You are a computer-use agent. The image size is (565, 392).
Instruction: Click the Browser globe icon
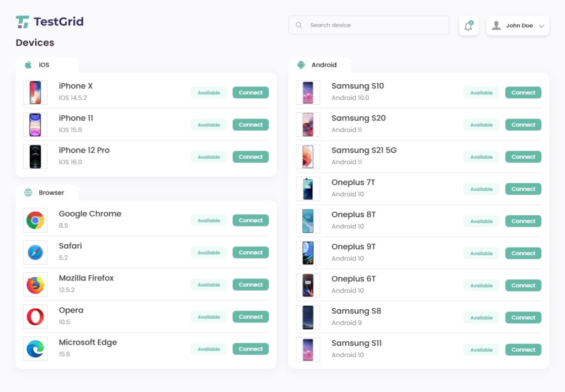click(28, 192)
